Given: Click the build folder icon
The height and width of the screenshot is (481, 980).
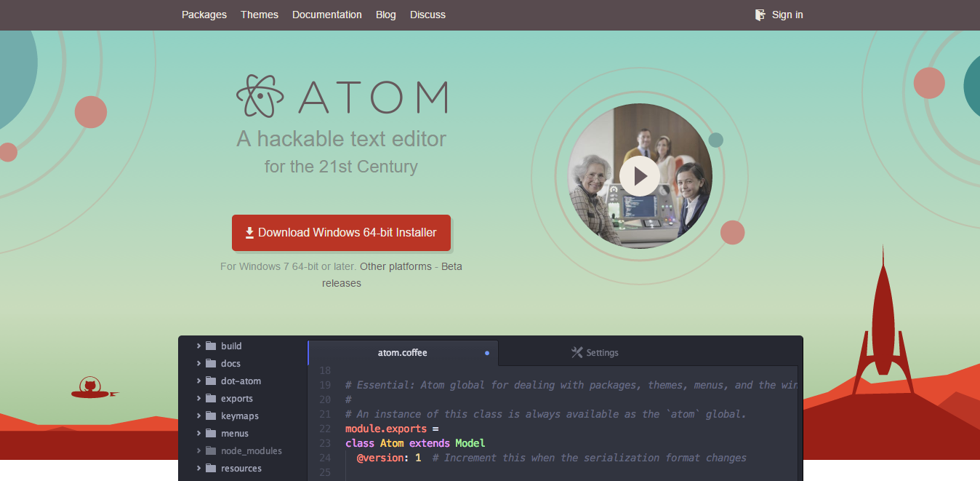Looking at the screenshot, I should pos(212,346).
